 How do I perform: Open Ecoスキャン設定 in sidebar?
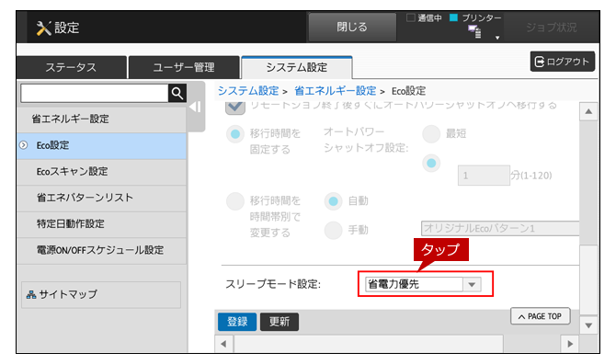coord(102,172)
